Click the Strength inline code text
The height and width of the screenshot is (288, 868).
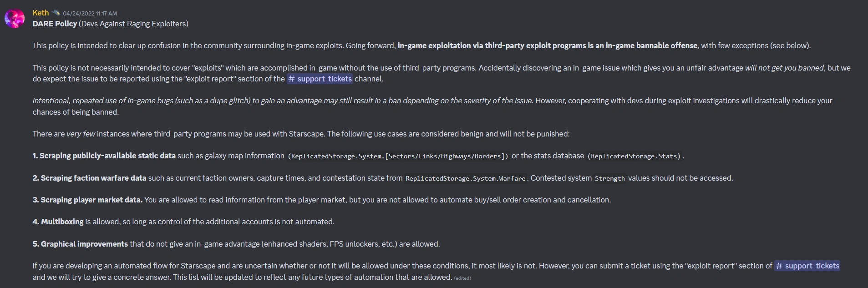(x=610, y=178)
